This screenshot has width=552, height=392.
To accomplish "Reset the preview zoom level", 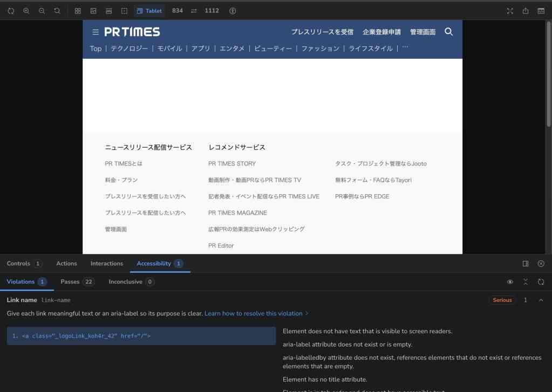I will pyautogui.click(x=57, y=11).
